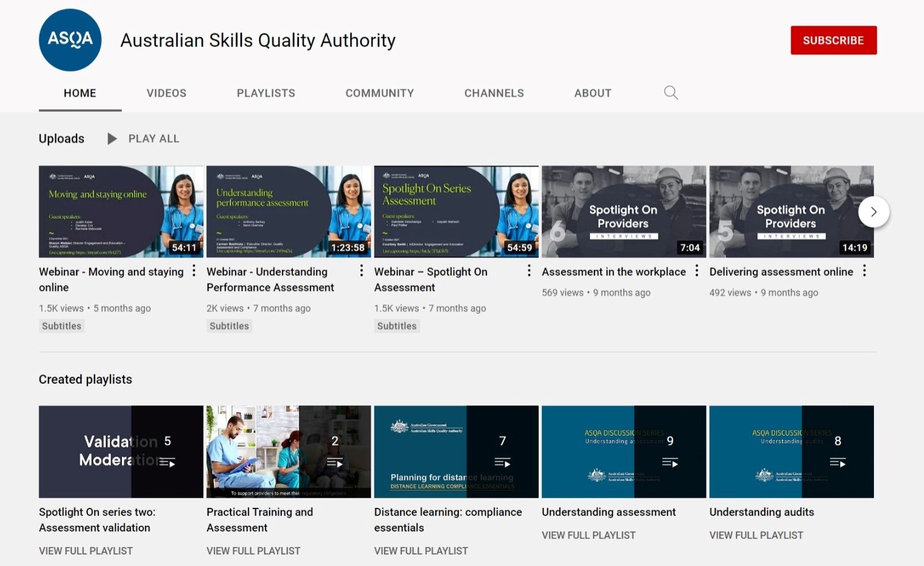
Task: Open the 7:04 Spotlight On Providers thumbnail
Action: 624,211
